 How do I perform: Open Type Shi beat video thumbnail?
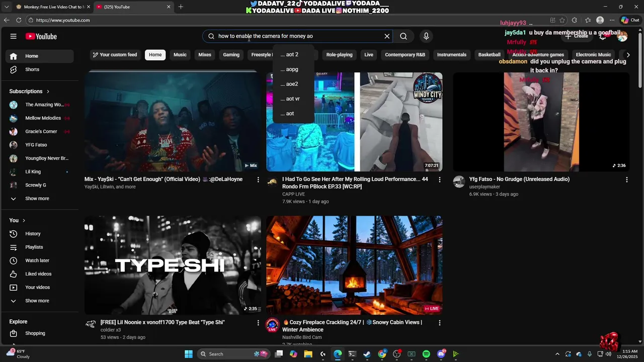173,265
